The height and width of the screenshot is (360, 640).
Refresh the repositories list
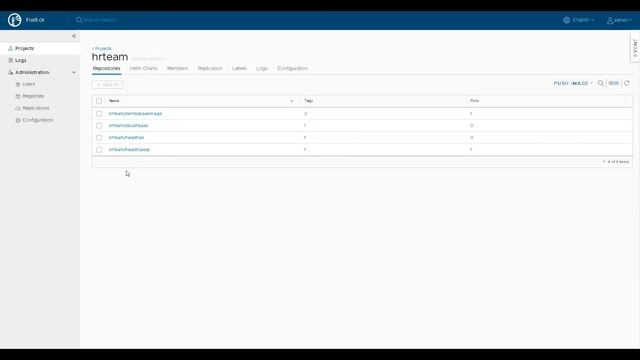click(627, 83)
